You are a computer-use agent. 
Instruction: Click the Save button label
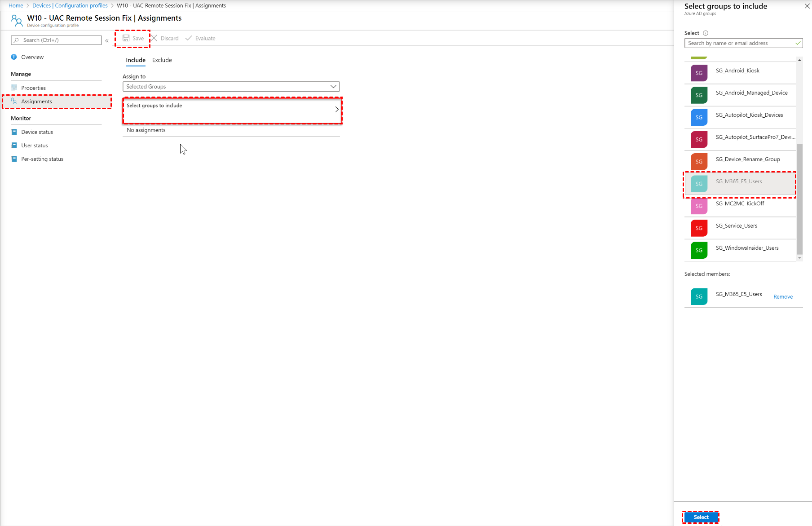point(138,39)
